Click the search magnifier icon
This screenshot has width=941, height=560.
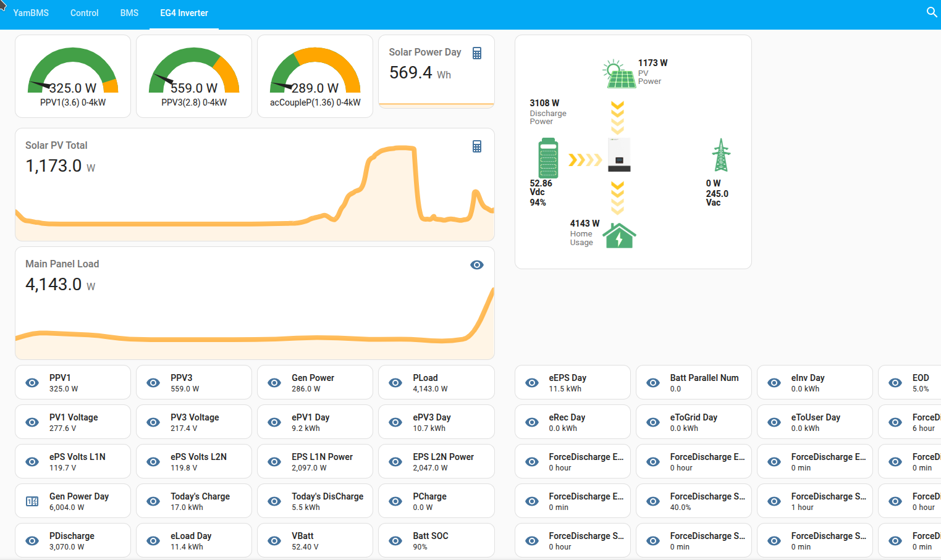(x=932, y=12)
